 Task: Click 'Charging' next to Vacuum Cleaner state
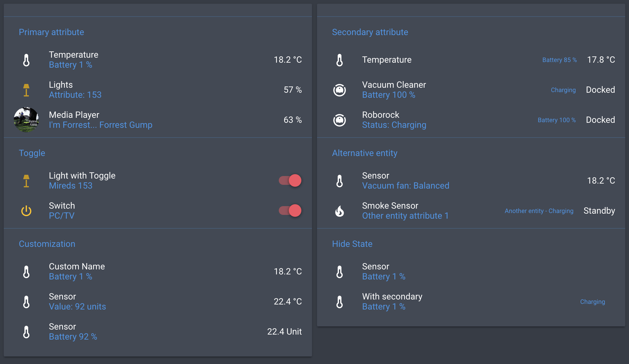coord(563,90)
